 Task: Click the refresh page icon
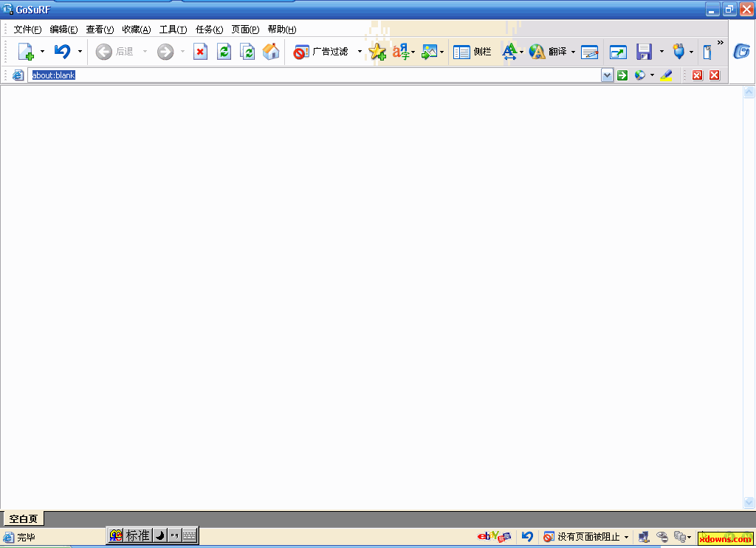[224, 51]
